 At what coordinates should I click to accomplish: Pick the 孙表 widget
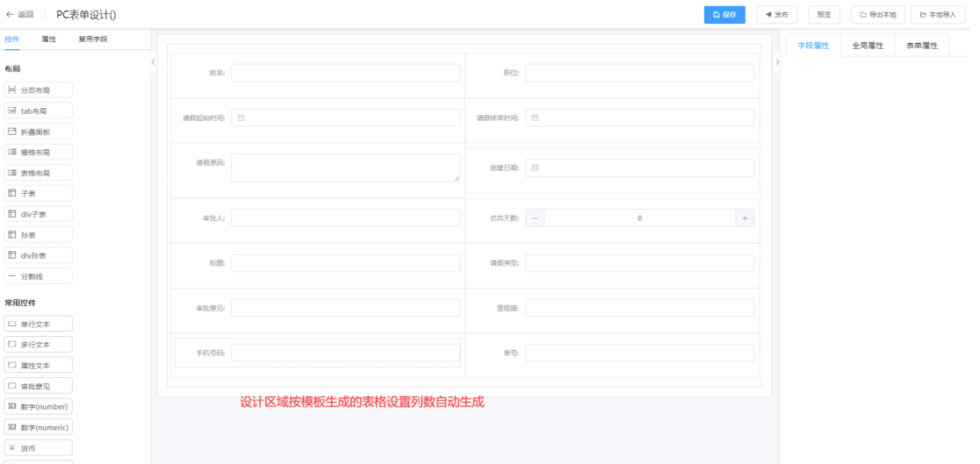click(x=38, y=235)
